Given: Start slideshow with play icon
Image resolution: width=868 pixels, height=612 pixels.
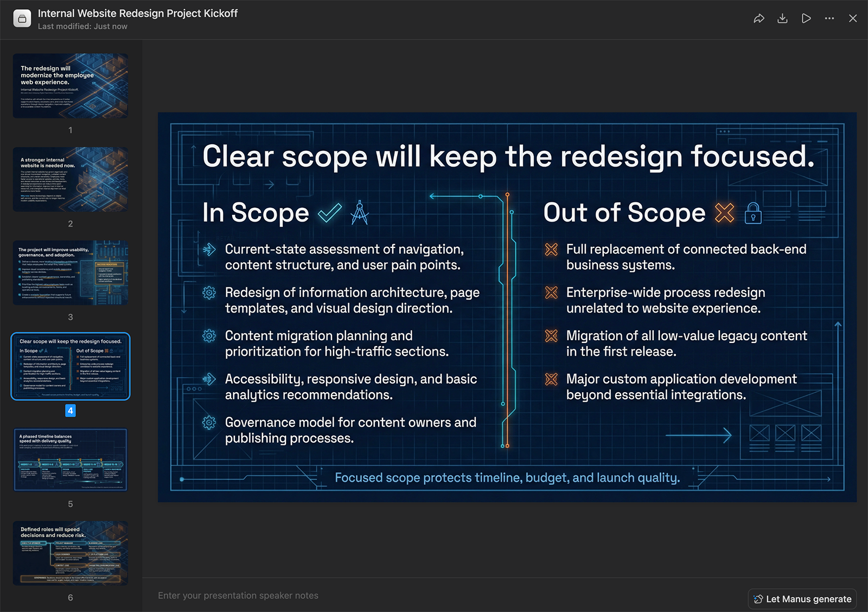Looking at the screenshot, I should 806,18.
